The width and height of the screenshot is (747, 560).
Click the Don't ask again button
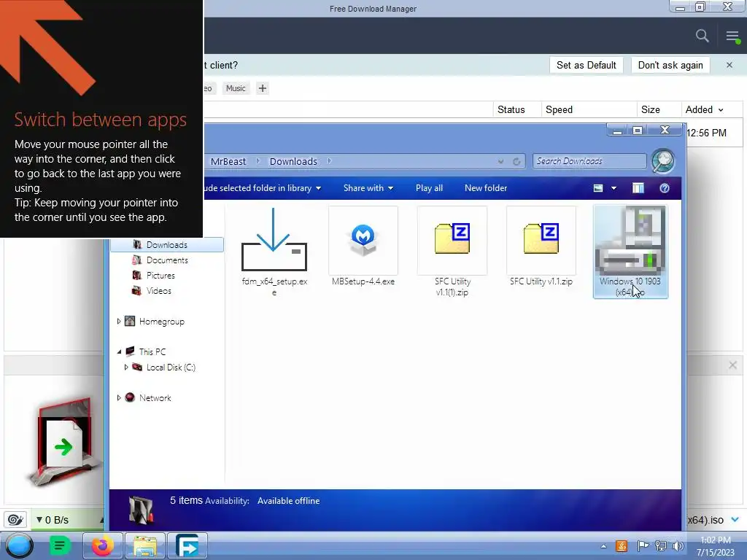click(670, 65)
